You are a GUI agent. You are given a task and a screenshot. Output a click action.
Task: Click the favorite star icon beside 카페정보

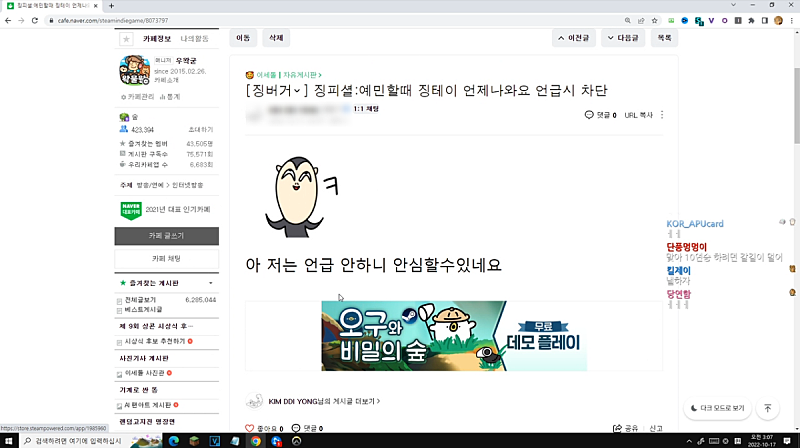126,39
